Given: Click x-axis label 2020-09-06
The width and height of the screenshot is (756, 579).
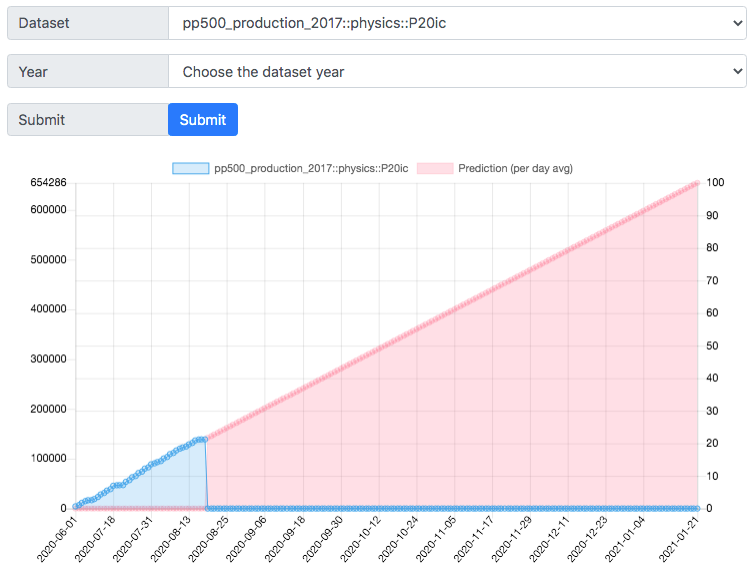Looking at the screenshot, I should click(x=246, y=539).
